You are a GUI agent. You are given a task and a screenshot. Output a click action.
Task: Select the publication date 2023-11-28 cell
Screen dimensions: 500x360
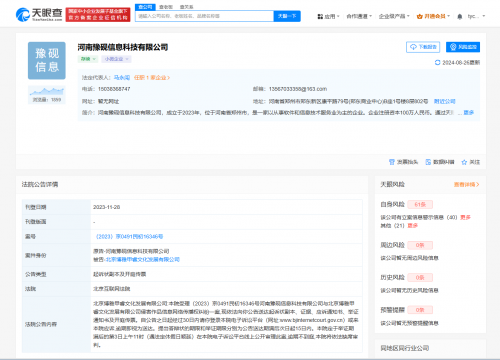coord(227,207)
